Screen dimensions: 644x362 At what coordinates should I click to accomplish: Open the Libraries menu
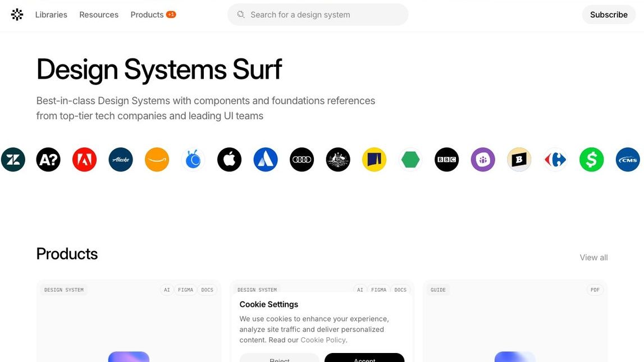pos(51,15)
